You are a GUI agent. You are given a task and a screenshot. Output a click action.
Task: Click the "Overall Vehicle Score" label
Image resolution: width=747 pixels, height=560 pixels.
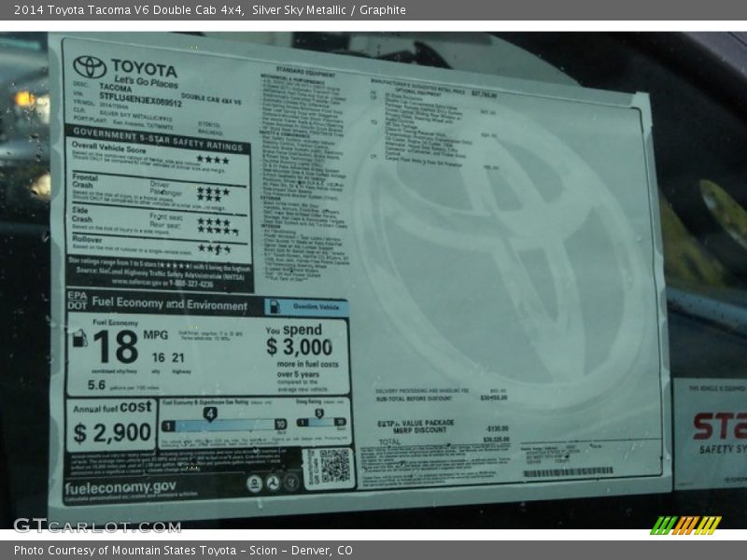click(x=108, y=147)
